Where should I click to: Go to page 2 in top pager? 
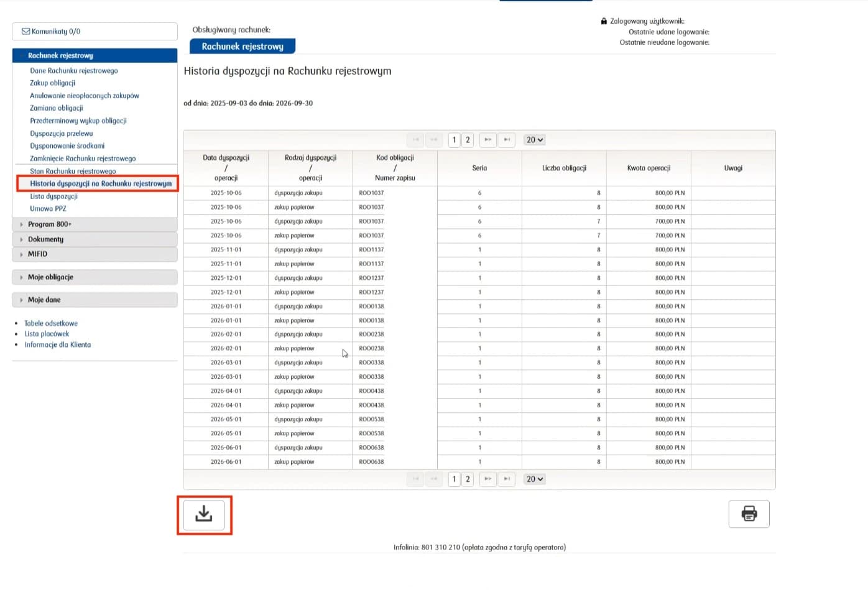468,140
